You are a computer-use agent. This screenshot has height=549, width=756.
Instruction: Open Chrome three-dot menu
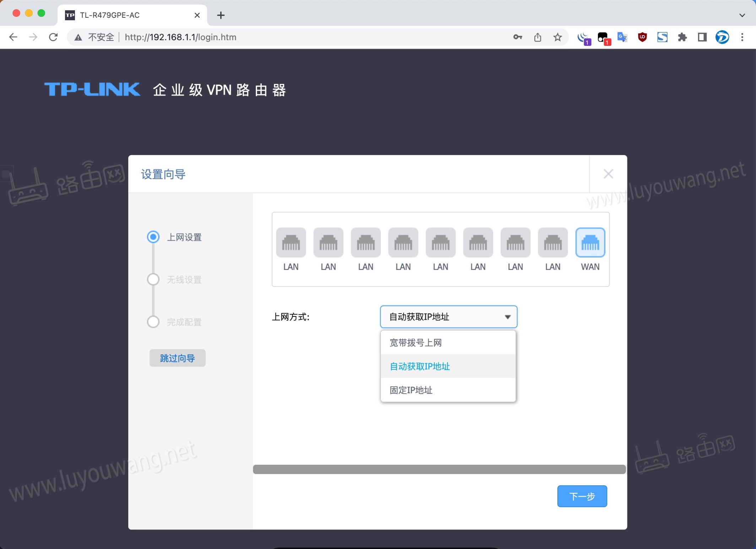[x=742, y=37]
